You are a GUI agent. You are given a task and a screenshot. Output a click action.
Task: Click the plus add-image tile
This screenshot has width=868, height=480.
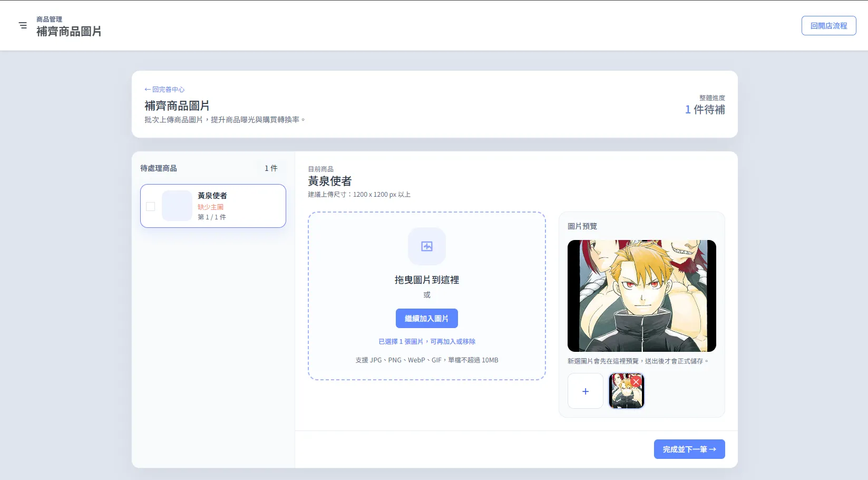point(586,391)
